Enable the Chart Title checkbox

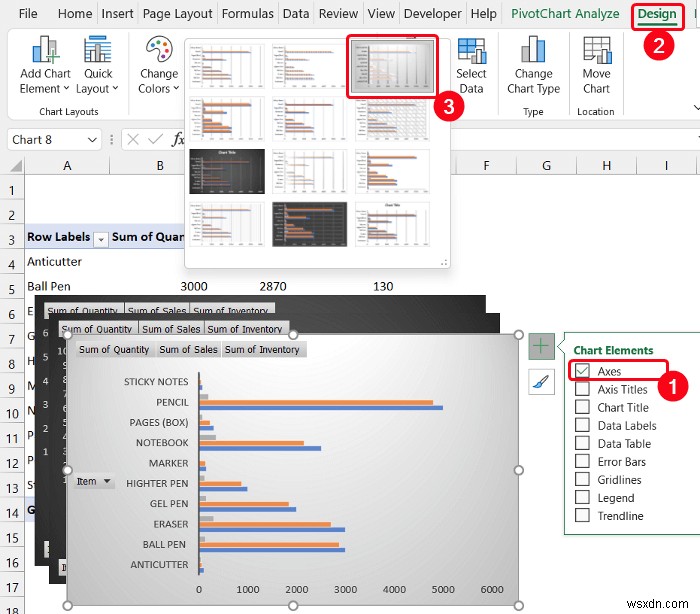pyautogui.click(x=582, y=407)
